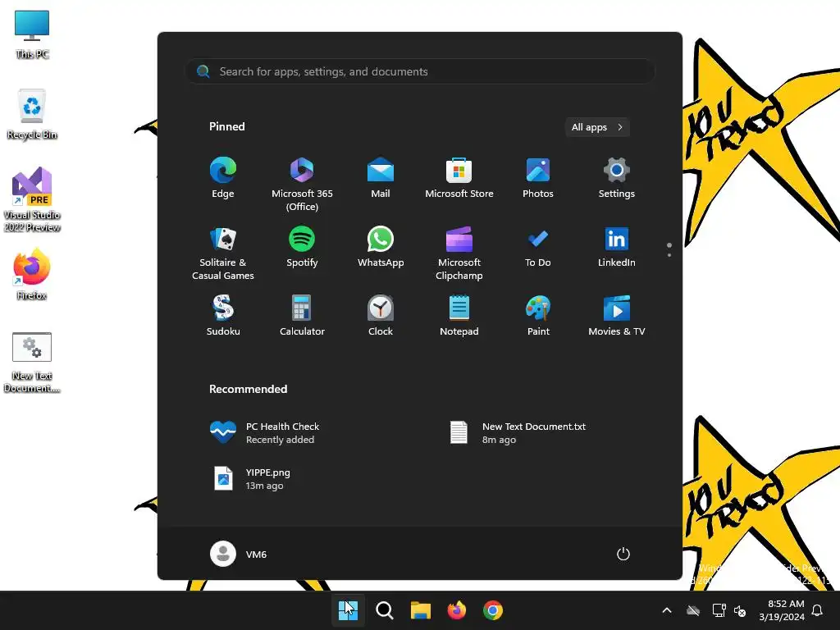Expand the All apps list

[597, 127]
